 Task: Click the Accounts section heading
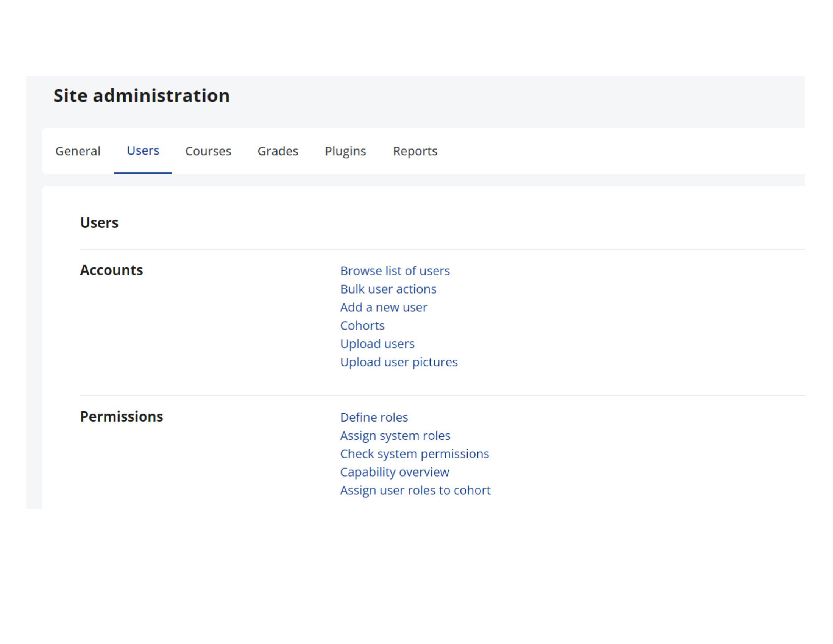111,270
